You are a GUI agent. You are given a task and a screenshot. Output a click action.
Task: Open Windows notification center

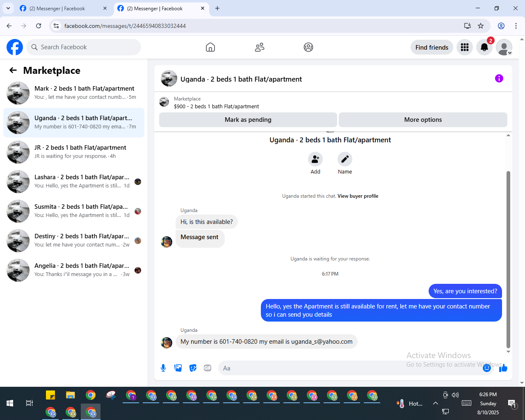pyautogui.click(x=512, y=404)
